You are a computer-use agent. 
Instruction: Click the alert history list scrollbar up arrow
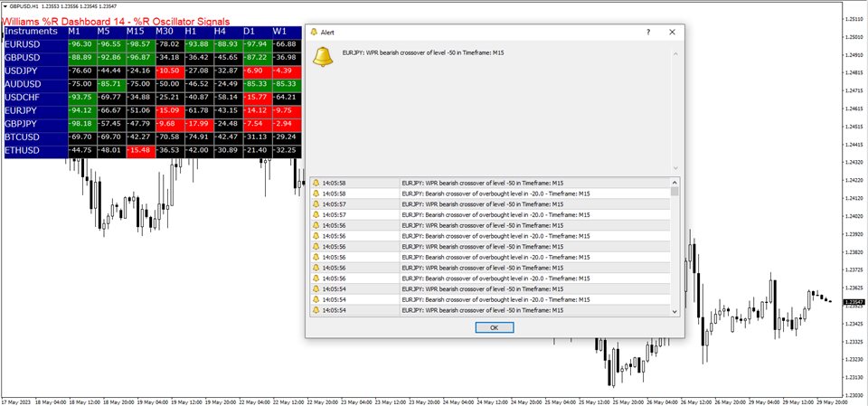[x=675, y=183]
